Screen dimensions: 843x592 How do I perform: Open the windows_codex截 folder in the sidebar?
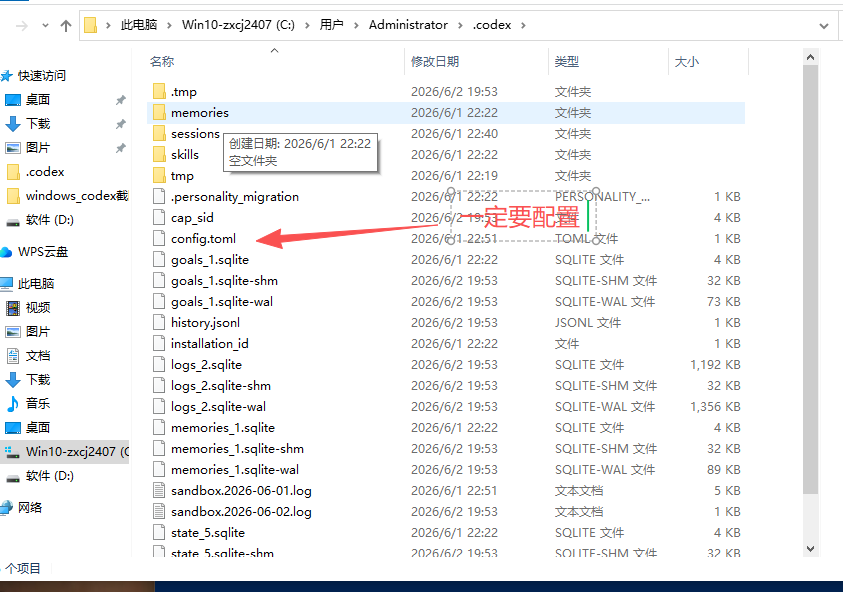point(77,196)
